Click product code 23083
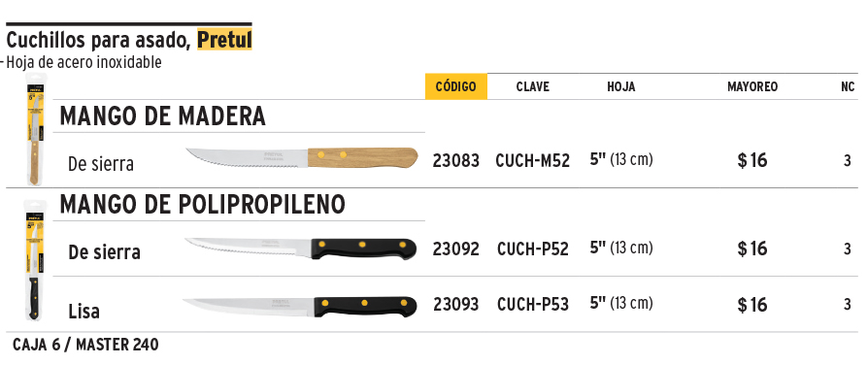The height and width of the screenshot is (365, 868). point(456,161)
